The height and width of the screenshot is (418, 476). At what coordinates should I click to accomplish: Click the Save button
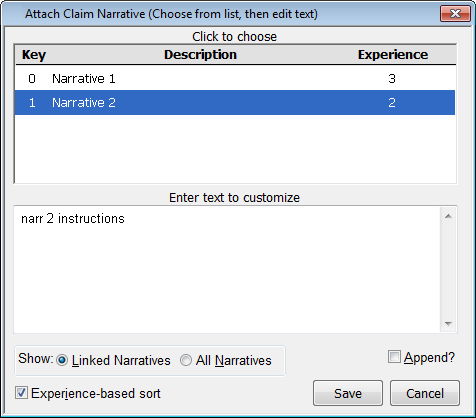348,393
